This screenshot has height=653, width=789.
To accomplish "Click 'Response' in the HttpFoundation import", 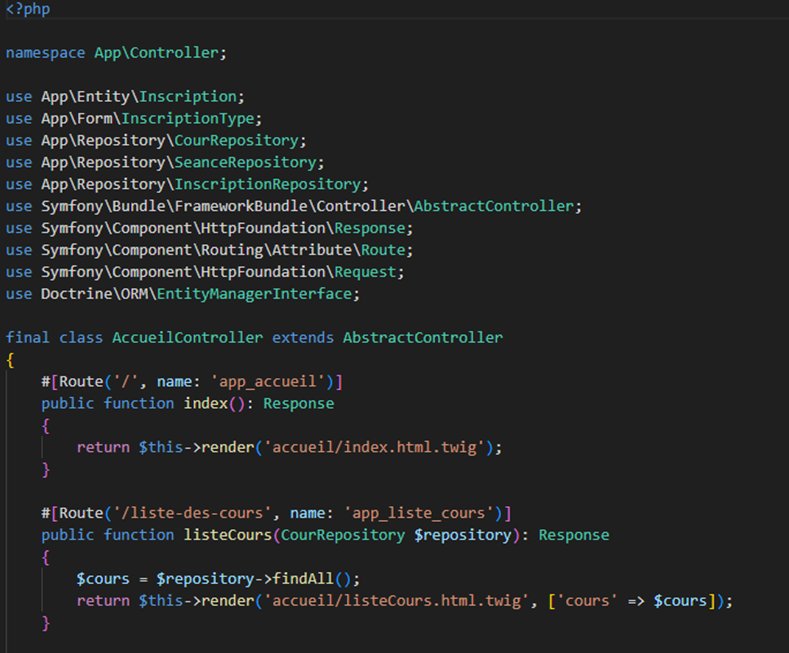I will (370, 228).
